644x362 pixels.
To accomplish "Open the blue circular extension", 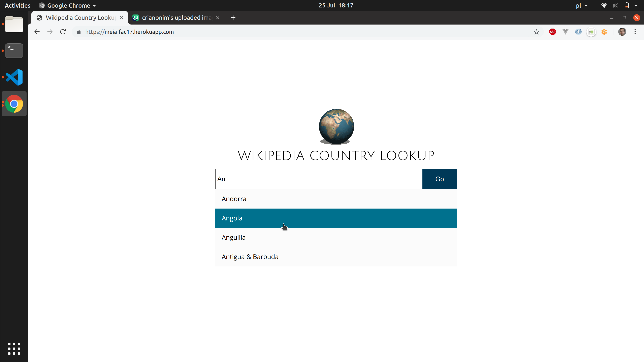I will [x=578, y=32].
